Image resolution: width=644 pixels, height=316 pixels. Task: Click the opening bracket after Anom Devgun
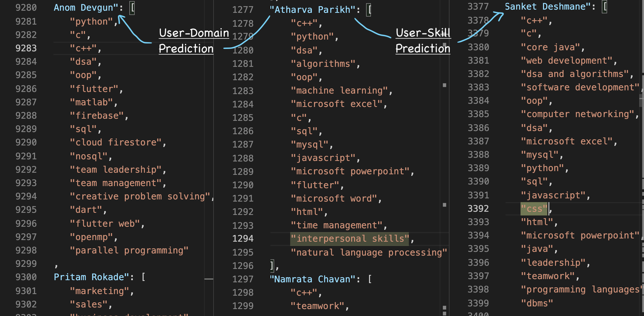pos(132,8)
